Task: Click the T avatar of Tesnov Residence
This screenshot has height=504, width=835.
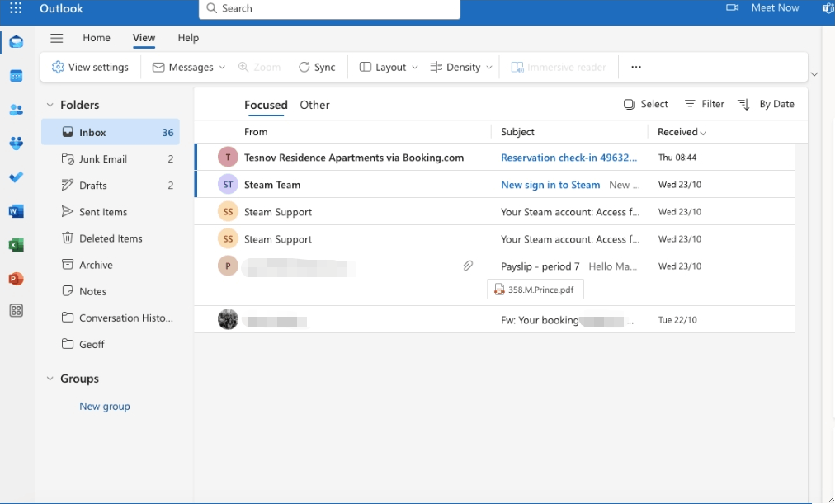Action: (x=228, y=157)
